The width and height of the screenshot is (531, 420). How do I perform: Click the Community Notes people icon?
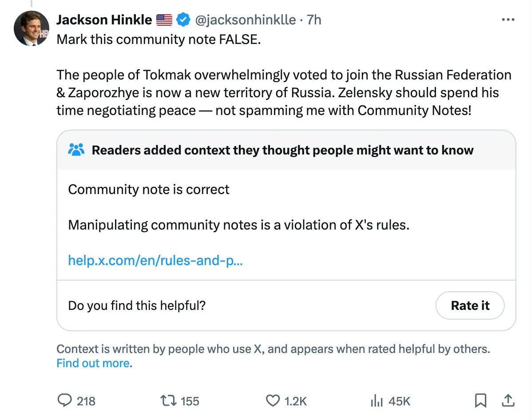click(76, 150)
